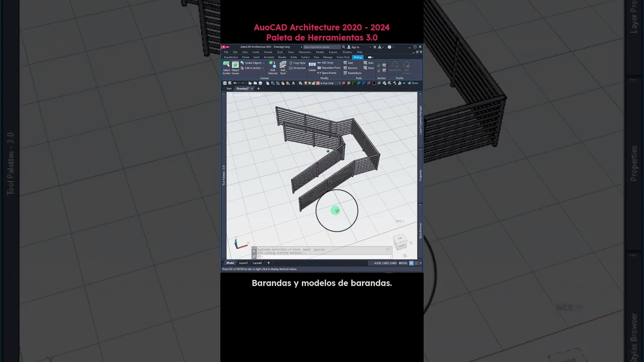Click the purple color swatch in toolbar
Viewport: 644px width, 362px height.
point(369,83)
